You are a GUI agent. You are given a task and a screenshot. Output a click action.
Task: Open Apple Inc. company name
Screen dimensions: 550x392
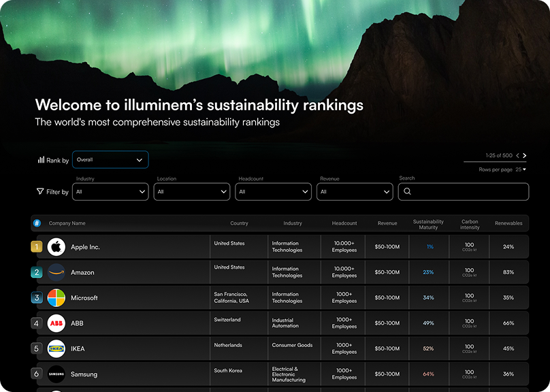click(x=85, y=247)
